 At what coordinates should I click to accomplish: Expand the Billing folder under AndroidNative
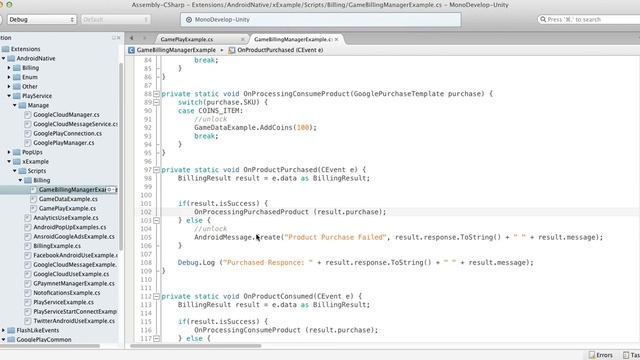9,68
